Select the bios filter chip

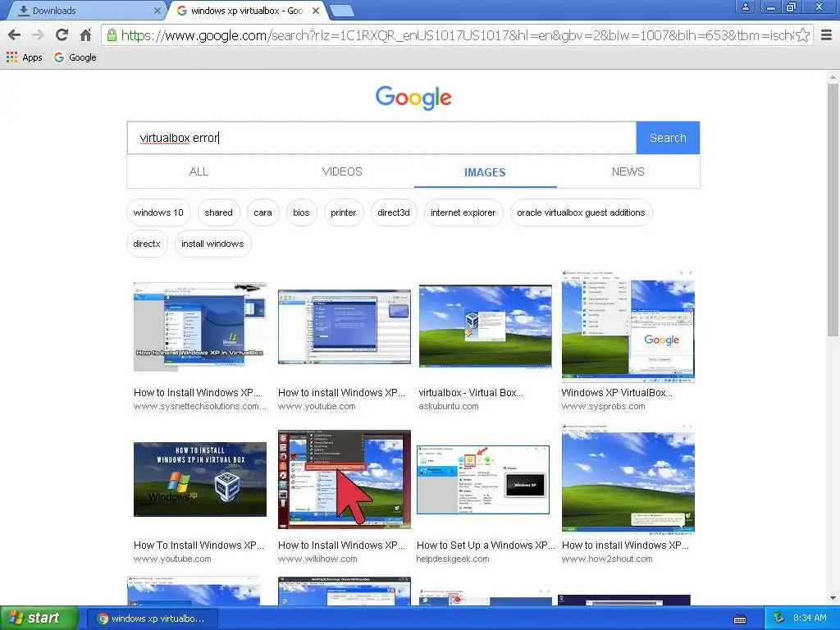point(301,212)
